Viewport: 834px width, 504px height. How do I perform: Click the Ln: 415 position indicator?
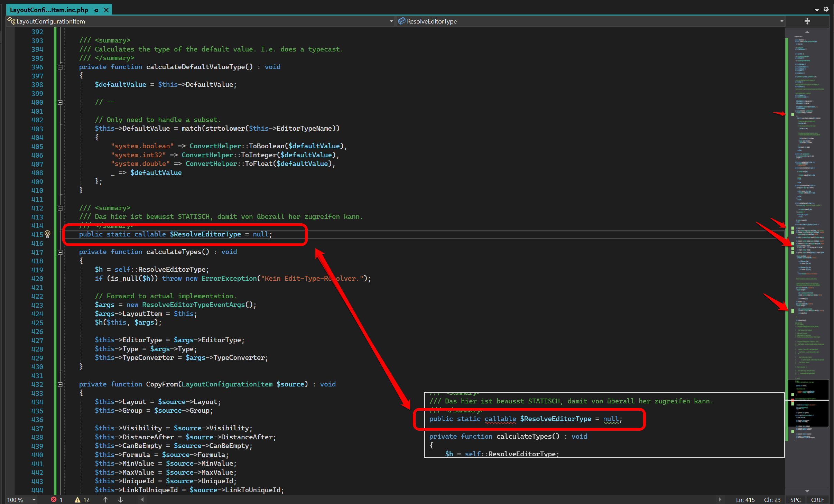point(745,500)
